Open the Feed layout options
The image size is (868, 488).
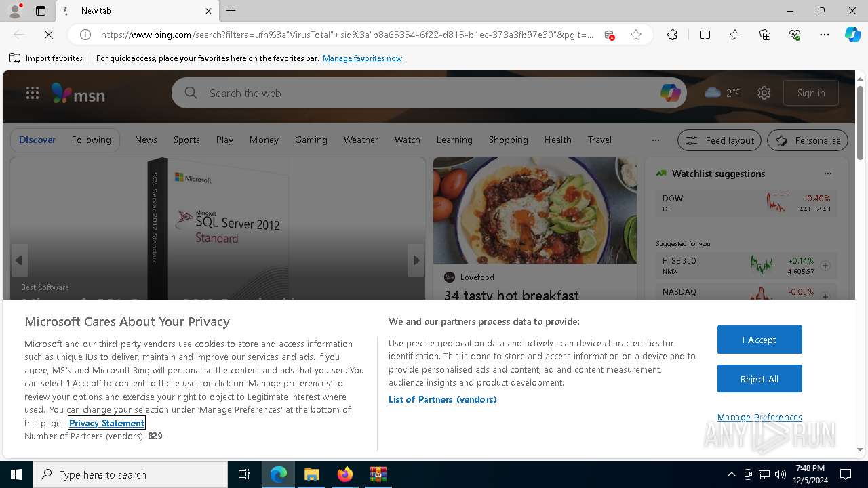click(x=720, y=140)
